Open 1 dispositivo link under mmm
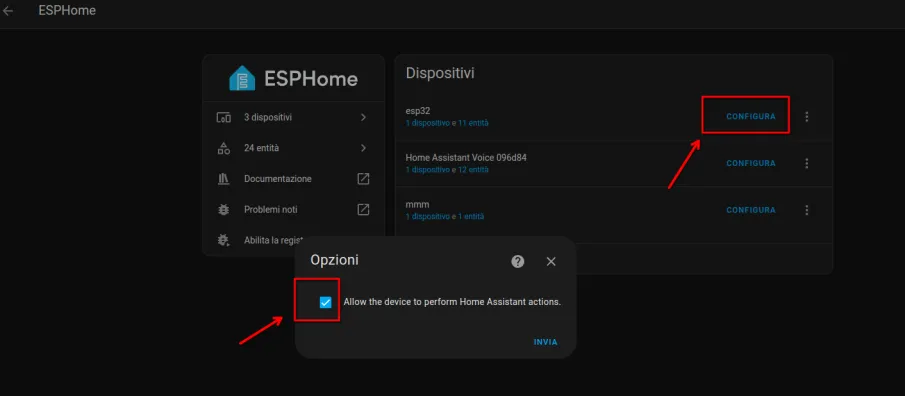 tap(427, 216)
